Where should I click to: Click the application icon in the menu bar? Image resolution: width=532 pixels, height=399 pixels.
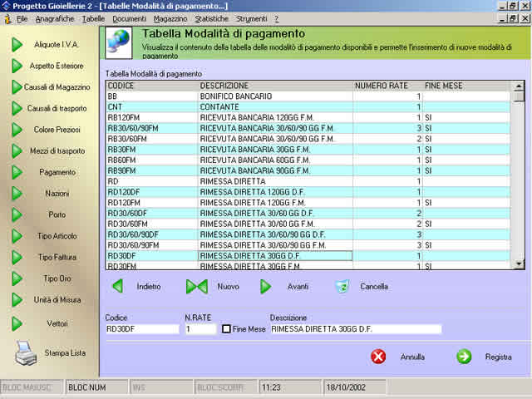[x=7, y=19]
